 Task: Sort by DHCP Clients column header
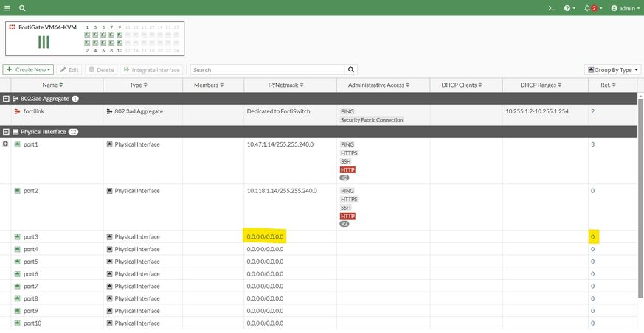462,85
